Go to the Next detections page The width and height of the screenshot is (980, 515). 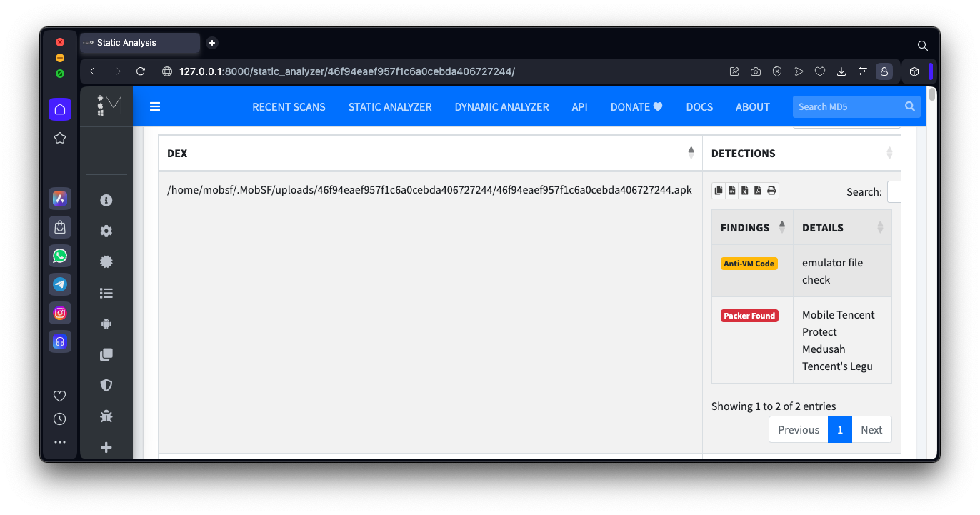[871, 429]
